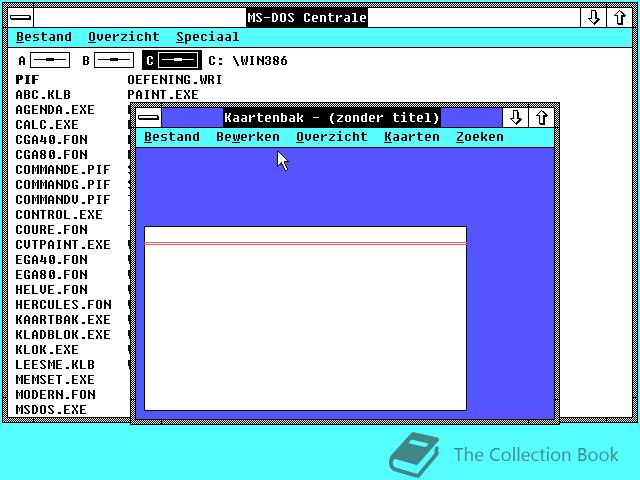Open Speciaal menu in MS-DOS Centrale
Screen dimensions: 640x480
207,37
